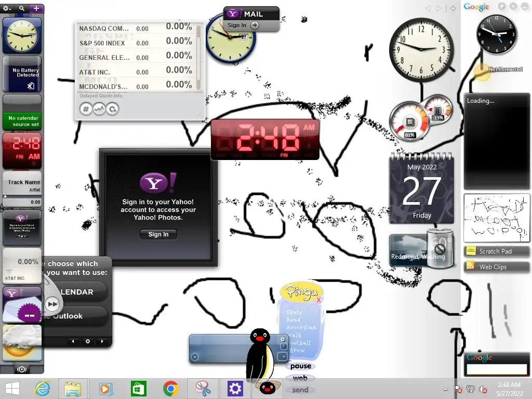Open the Yahoo Mail envelope dock widget
The image size is (532, 399).
[22, 304]
